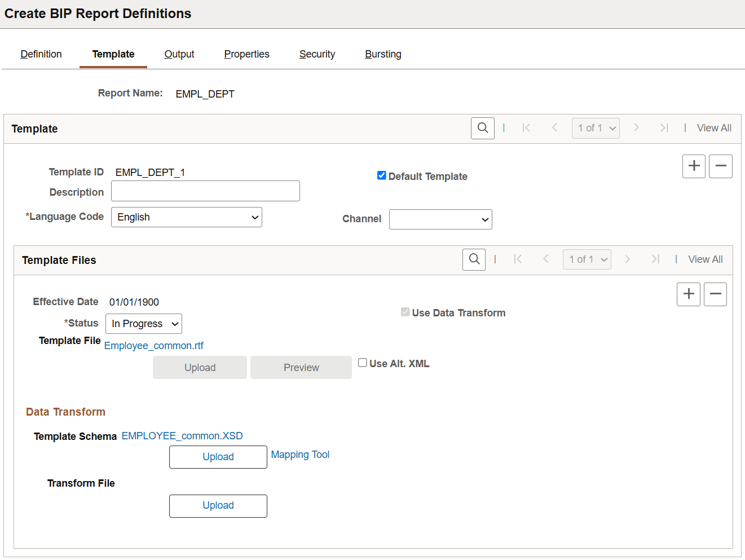The height and width of the screenshot is (560, 745).
Task: Uncheck the Default Template checkbox
Action: pos(382,175)
